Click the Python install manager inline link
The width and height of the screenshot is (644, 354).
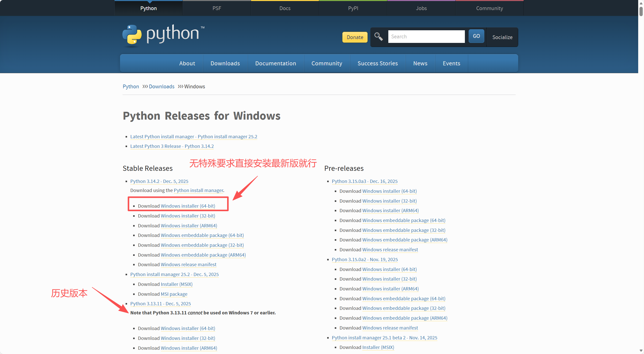click(198, 190)
